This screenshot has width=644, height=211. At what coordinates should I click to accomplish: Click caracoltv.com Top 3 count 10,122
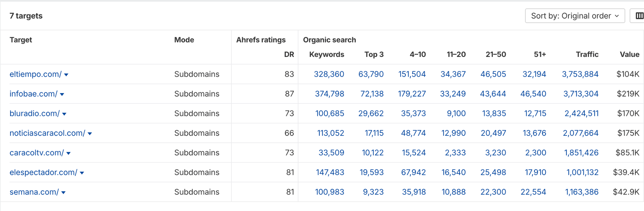pos(373,153)
